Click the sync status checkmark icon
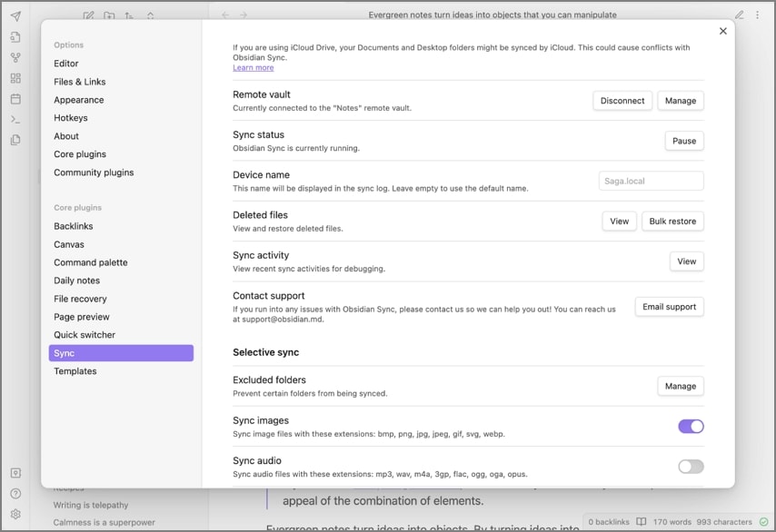The width and height of the screenshot is (776, 532). click(763, 522)
